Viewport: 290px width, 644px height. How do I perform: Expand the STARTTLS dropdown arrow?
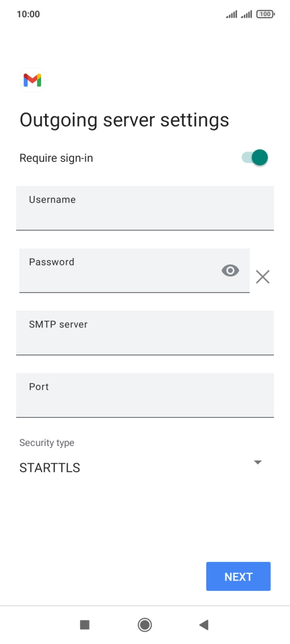[257, 462]
